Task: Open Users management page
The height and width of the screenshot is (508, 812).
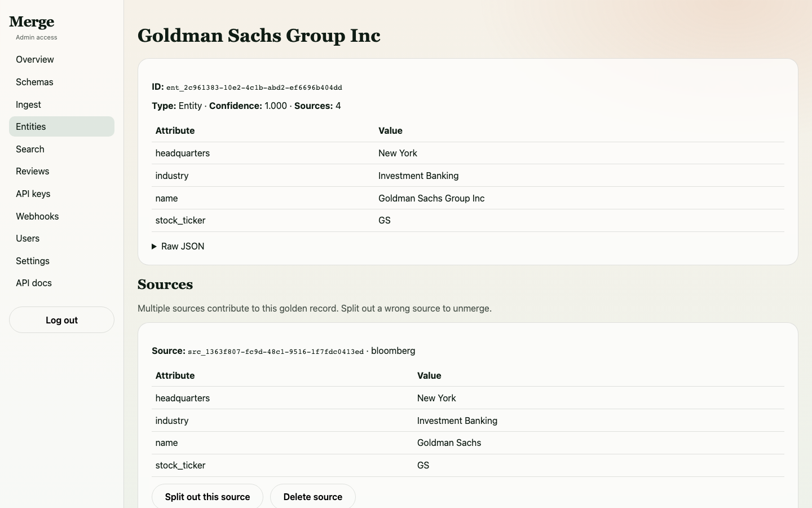Action: (x=61, y=238)
